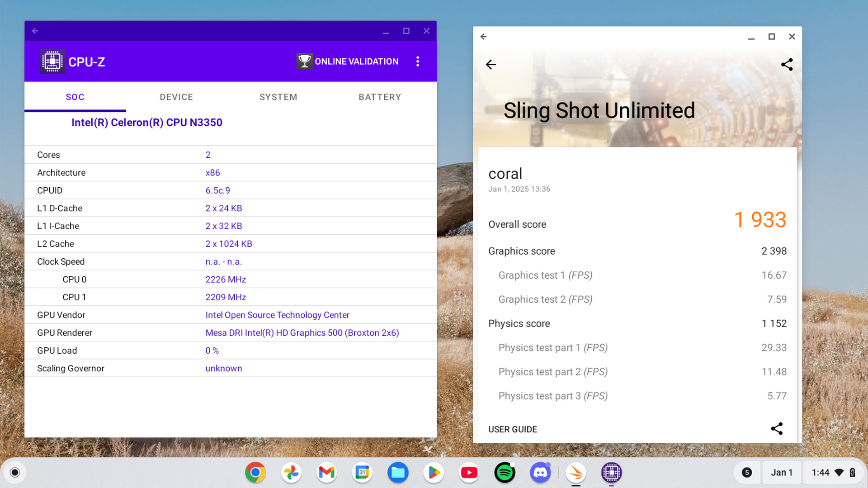The image size is (868, 488).
Task: Click Intel Open Source Technology Center value
Action: pyautogui.click(x=278, y=315)
